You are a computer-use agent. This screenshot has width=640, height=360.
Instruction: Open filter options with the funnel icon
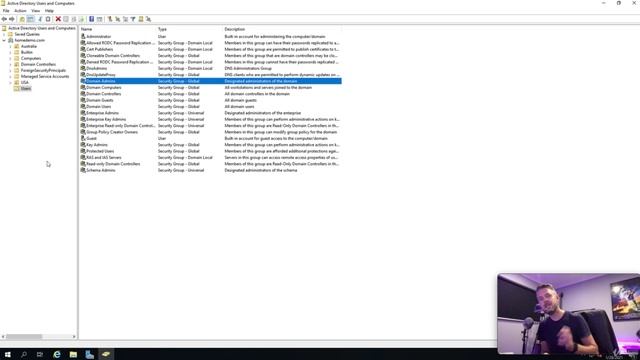(x=133, y=19)
